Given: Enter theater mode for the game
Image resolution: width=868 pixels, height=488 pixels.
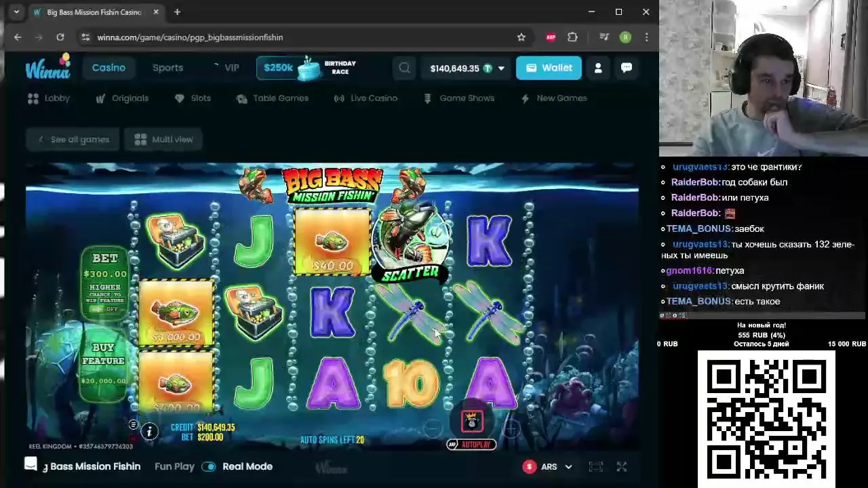Looking at the screenshot, I should [595, 466].
